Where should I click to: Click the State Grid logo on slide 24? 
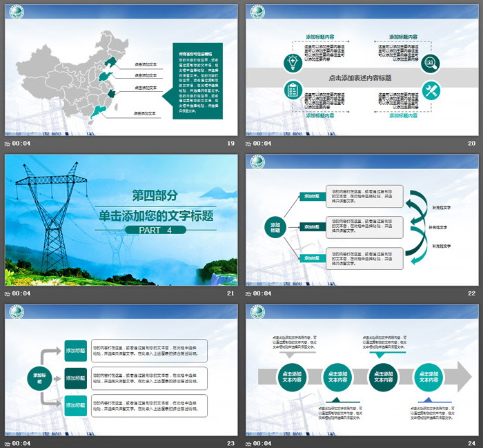(257, 312)
